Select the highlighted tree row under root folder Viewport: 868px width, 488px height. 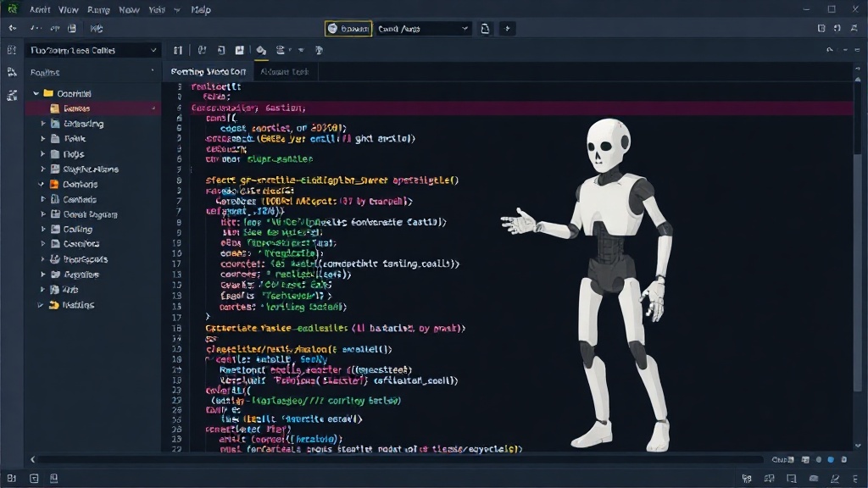(x=92, y=108)
